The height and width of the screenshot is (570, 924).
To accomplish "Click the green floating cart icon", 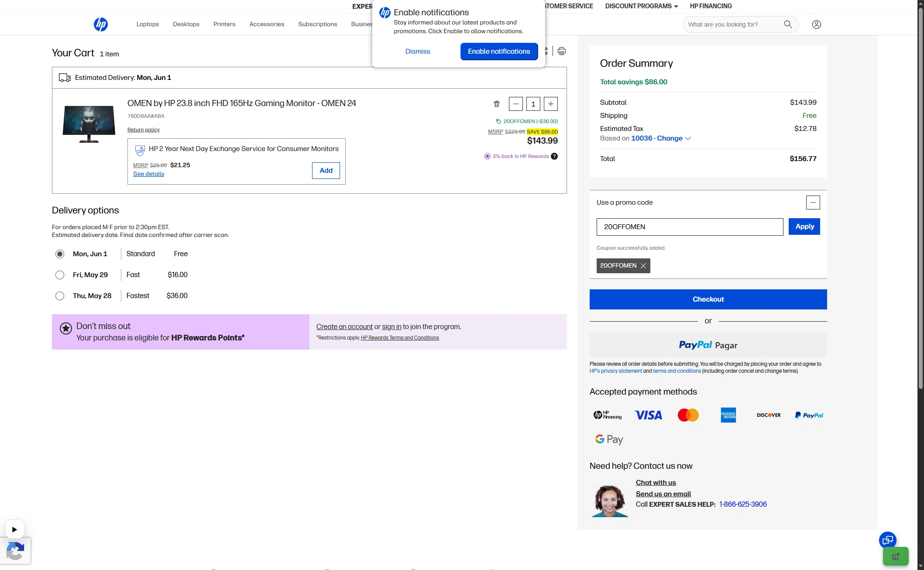I will (x=896, y=556).
